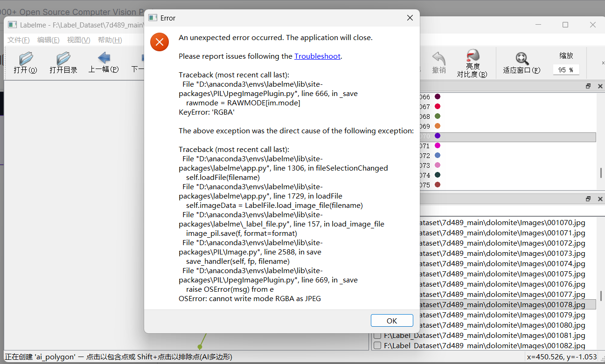Select the dark teal label dot 074

438,175
